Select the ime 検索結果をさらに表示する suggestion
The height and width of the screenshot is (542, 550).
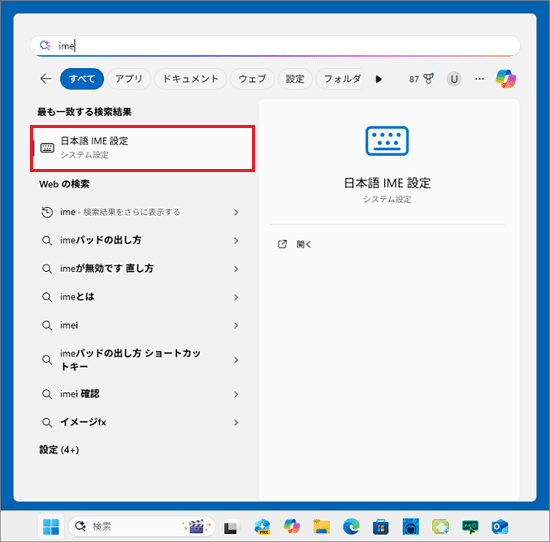(x=140, y=212)
